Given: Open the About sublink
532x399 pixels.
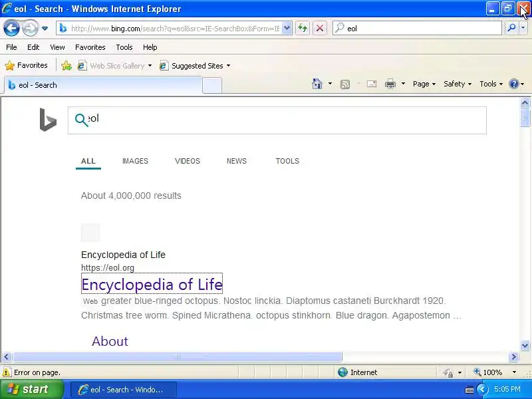Looking at the screenshot, I should [110, 341].
